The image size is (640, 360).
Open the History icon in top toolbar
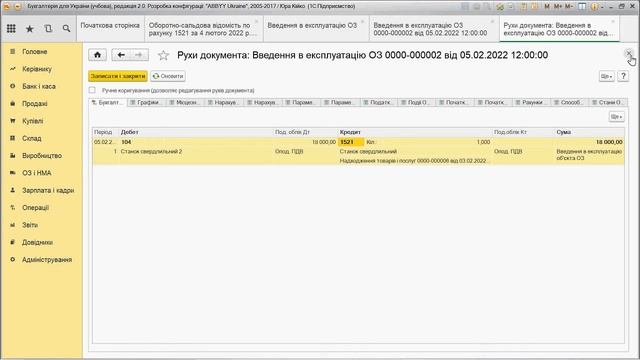[48, 29]
